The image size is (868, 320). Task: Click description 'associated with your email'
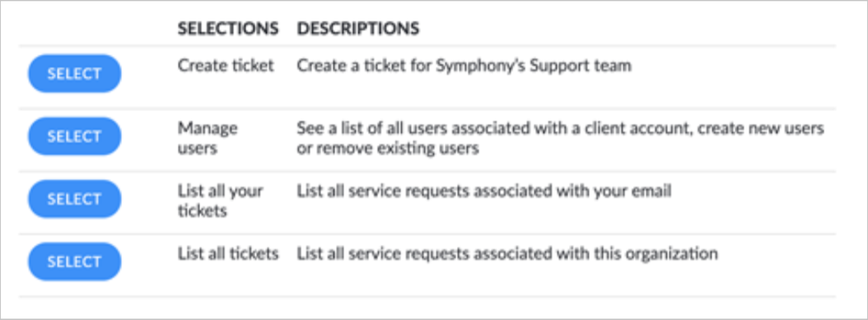pos(483,191)
